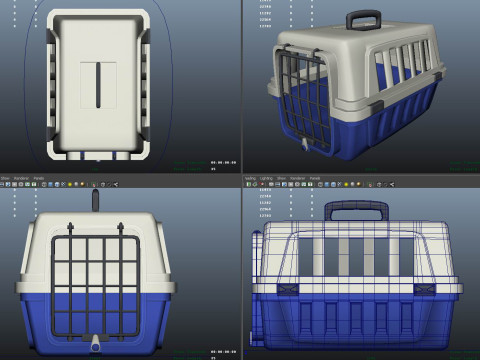Screen dimensions: 480x360
Task: Click Isolate Select icon in side view toolbar
Action: pyautogui.click(x=369, y=184)
